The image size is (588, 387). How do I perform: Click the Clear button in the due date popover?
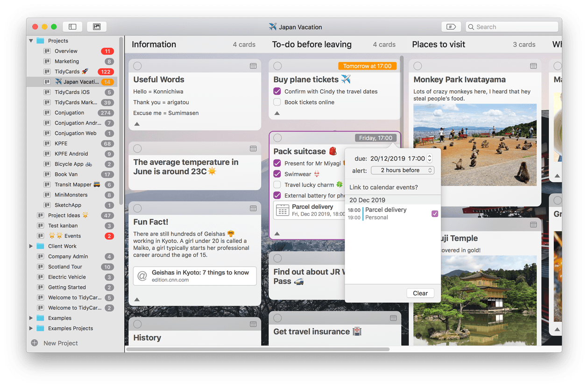point(420,293)
